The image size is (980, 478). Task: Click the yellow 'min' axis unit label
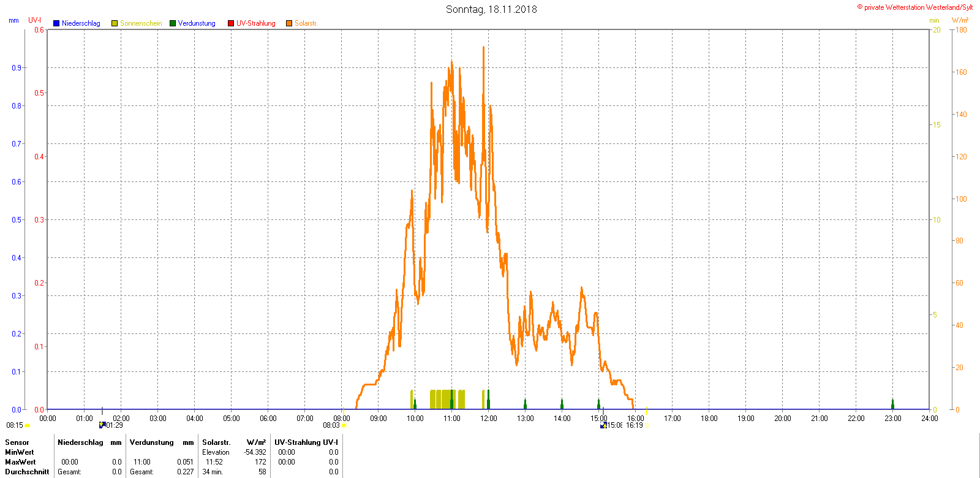tap(934, 20)
